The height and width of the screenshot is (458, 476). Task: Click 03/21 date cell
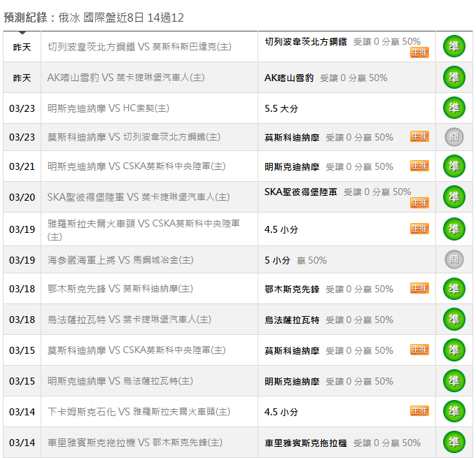pyautogui.click(x=22, y=166)
